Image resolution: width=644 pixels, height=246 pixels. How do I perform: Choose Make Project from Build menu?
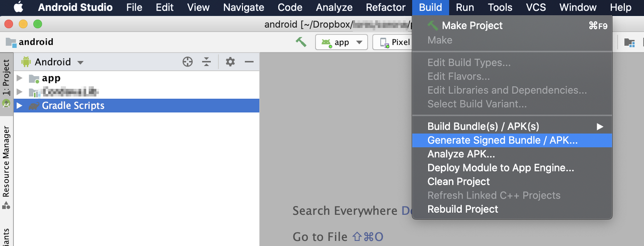(x=512, y=26)
